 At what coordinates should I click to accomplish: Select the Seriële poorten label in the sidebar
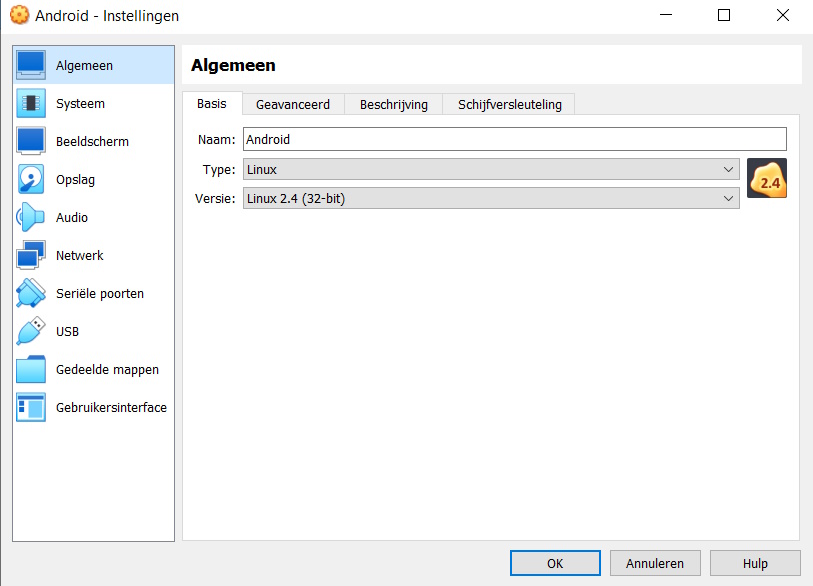pos(100,294)
